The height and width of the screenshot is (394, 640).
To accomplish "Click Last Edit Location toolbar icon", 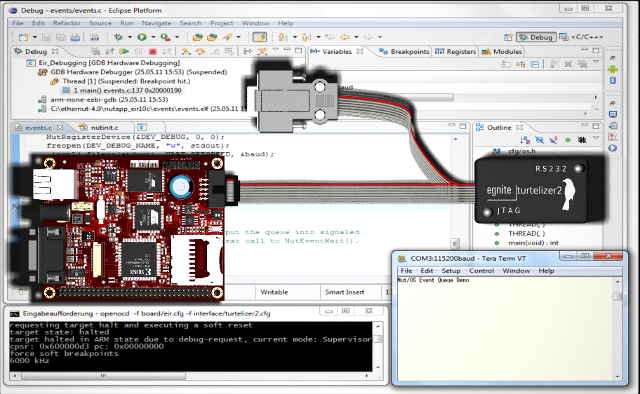I will click(330, 38).
